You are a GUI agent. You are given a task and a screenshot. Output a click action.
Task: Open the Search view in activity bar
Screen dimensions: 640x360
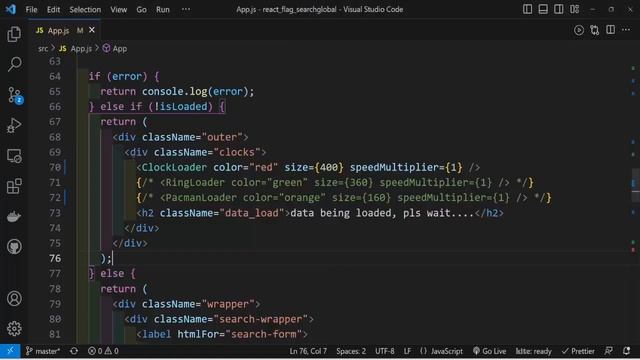pos(14,64)
